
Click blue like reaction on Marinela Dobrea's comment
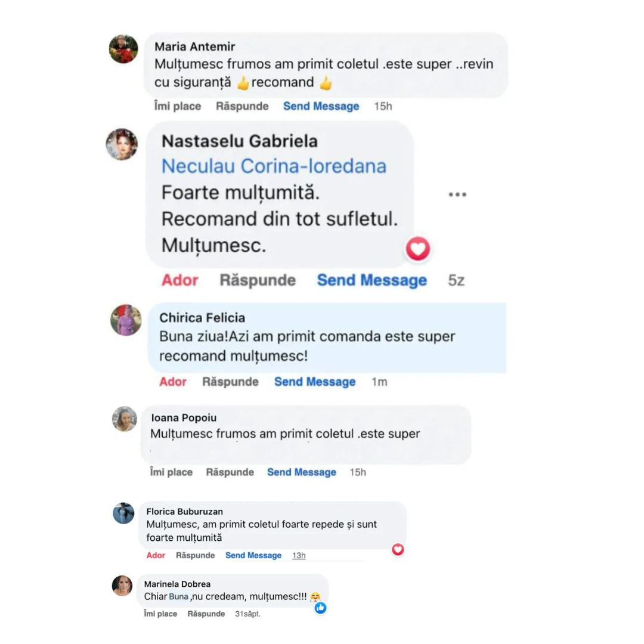(x=320, y=608)
